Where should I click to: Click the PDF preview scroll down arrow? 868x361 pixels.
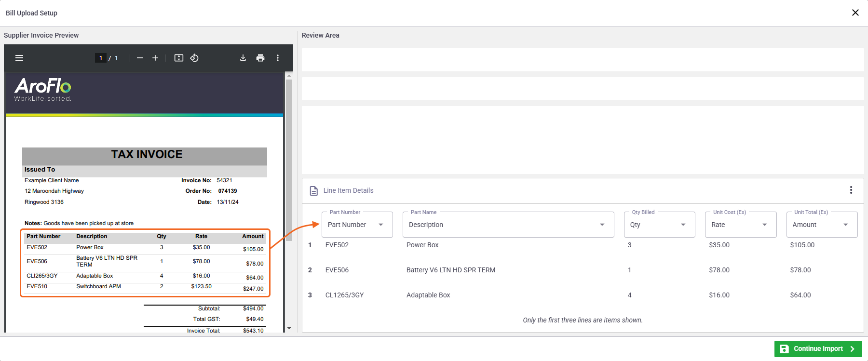pyautogui.click(x=289, y=328)
